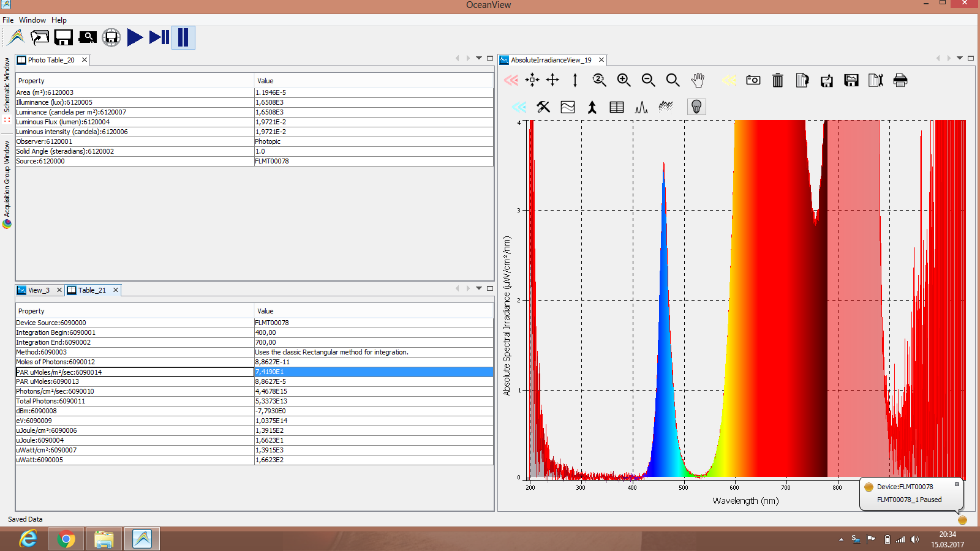Click the peaks finder icon

pyautogui.click(x=641, y=107)
